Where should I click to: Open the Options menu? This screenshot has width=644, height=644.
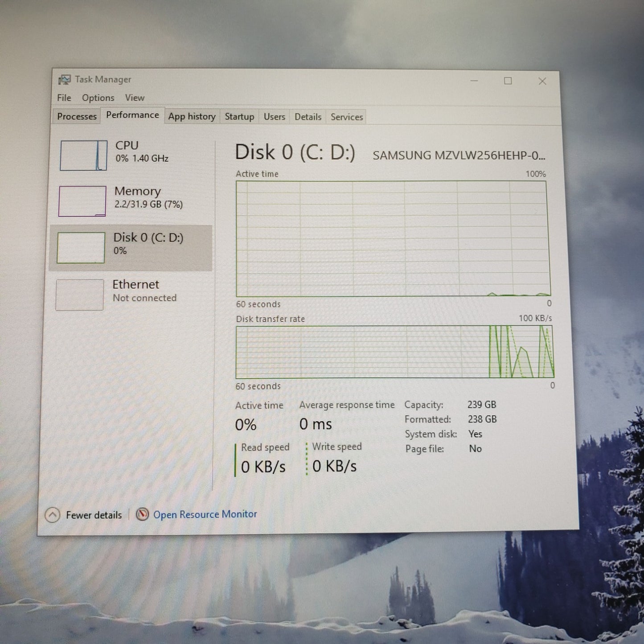tap(98, 98)
